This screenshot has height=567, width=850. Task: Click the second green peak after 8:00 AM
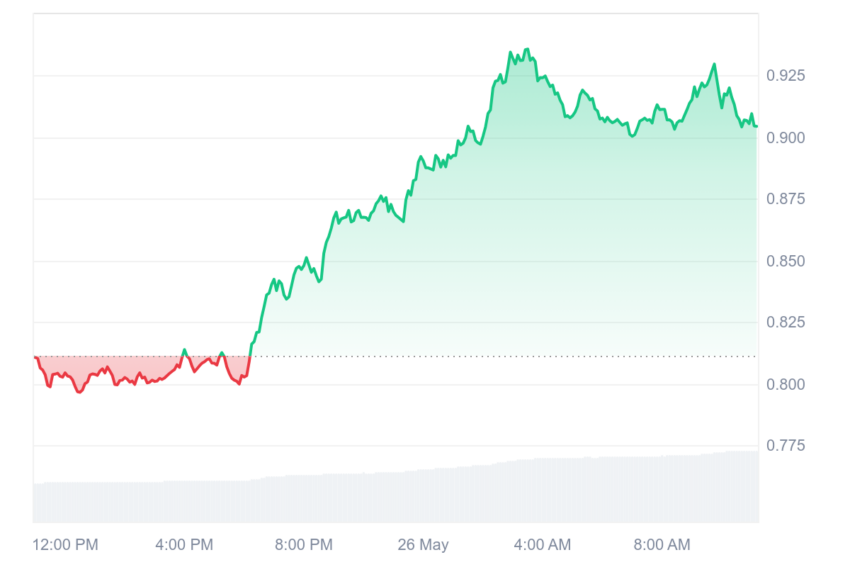(x=714, y=65)
